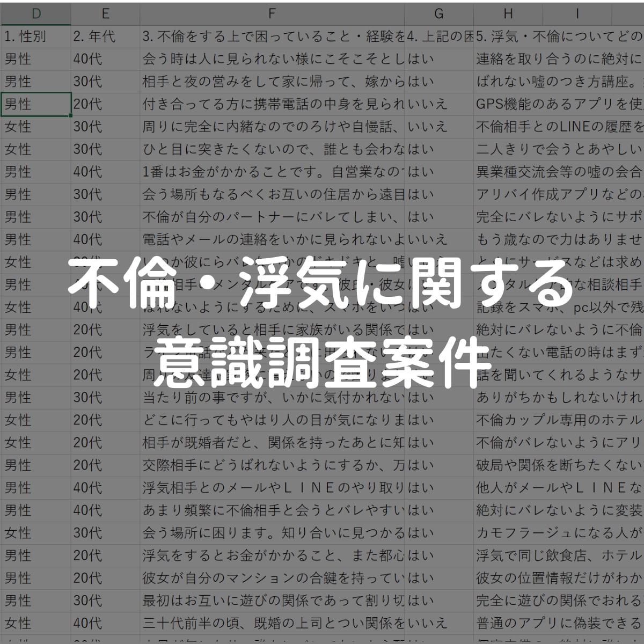644x644 pixels.
Task: Click '40代' in the '1番はお金がかかる' row
Action: [87, 172]
